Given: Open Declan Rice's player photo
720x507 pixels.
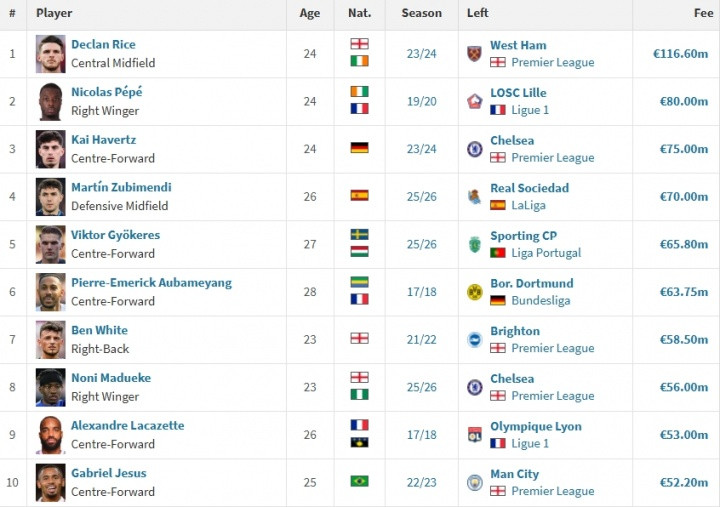Looking at the screenshot, I should 51,54.
